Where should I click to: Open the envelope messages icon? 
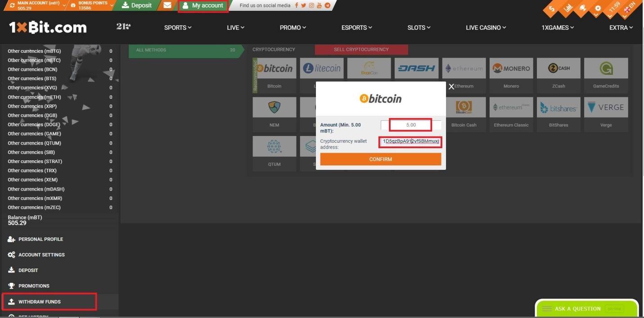pos(167,5)
